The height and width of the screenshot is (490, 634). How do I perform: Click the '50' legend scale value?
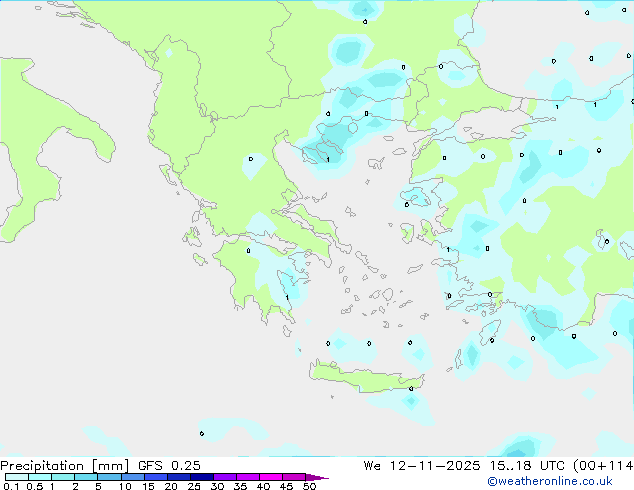309,486
